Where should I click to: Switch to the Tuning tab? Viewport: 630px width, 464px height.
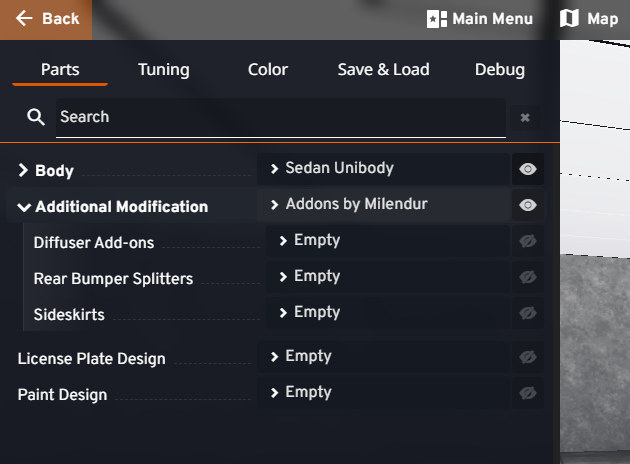click(164, 69)
